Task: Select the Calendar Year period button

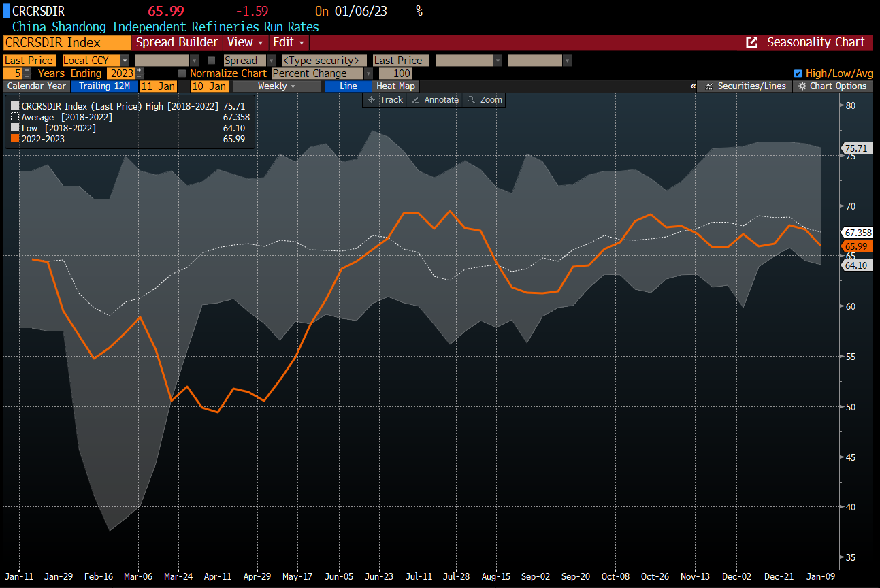Action: (x=37, y=86)
